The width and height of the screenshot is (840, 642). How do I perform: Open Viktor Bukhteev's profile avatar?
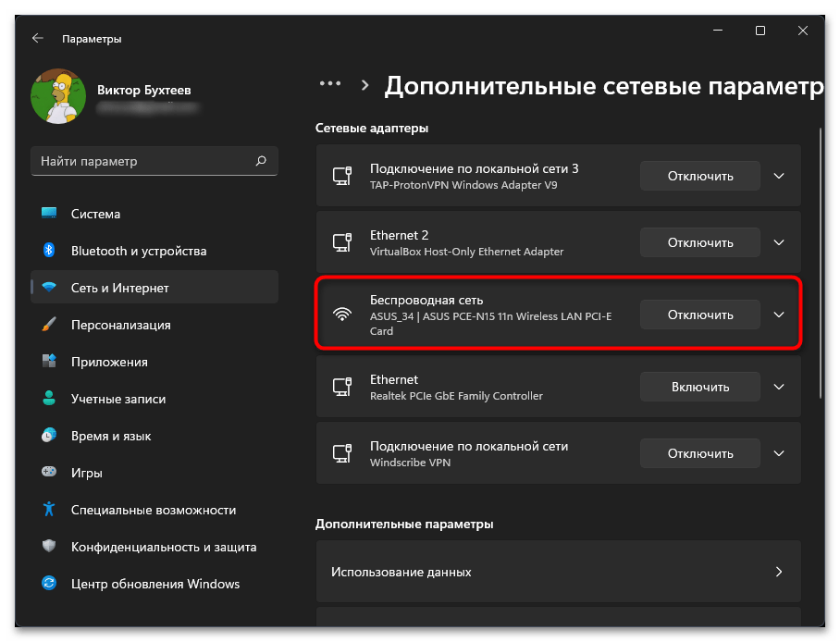58,96
